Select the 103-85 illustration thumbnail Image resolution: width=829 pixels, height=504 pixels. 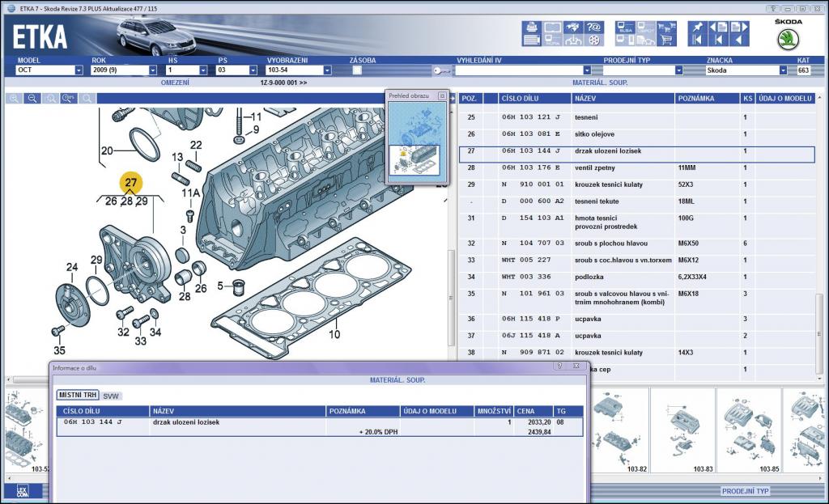[x=749, y=430]
